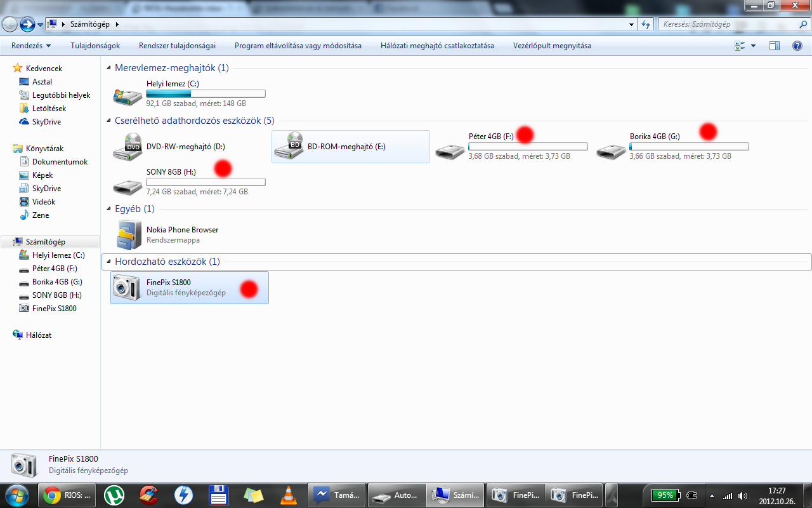The height and width of the screenshot is (508, 812).
Task: Open recent pages dropdown beside navigation arrows
Action: (x=40, y=25)
